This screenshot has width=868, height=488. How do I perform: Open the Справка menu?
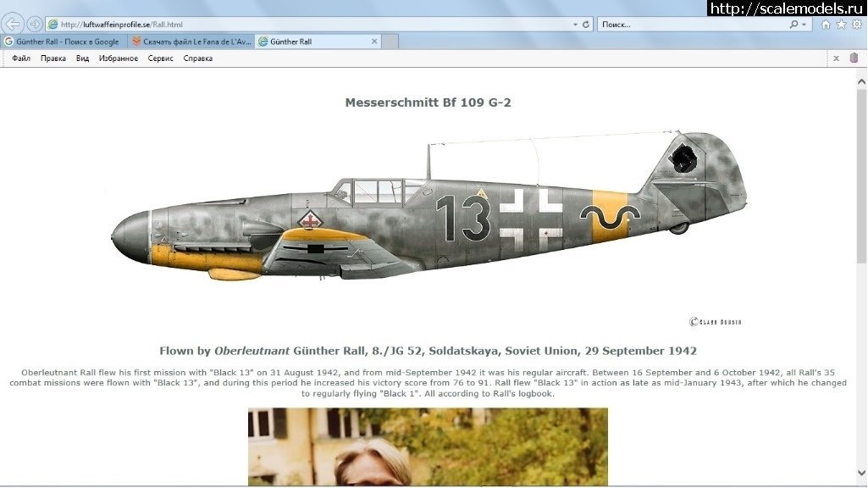pos(197,58)
